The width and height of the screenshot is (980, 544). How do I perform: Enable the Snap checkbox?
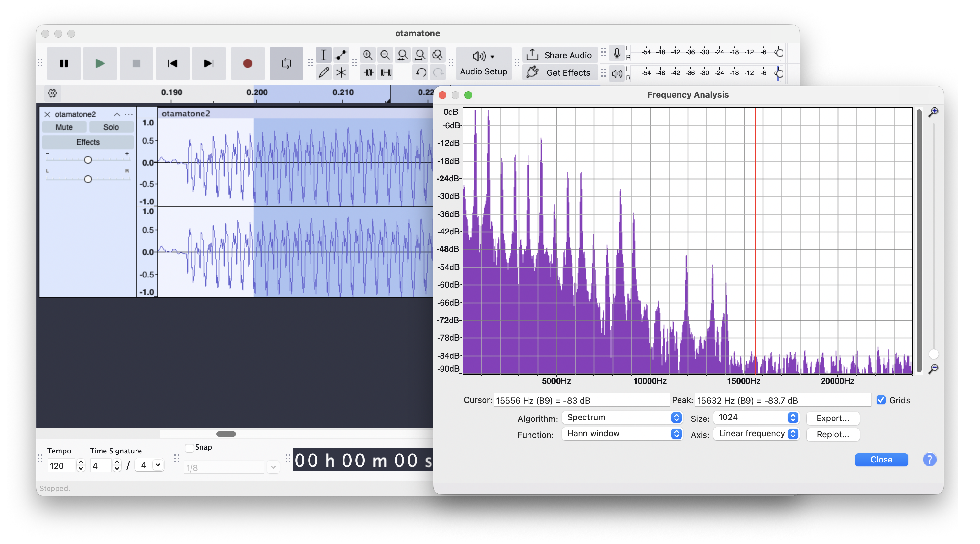(189, 448)
